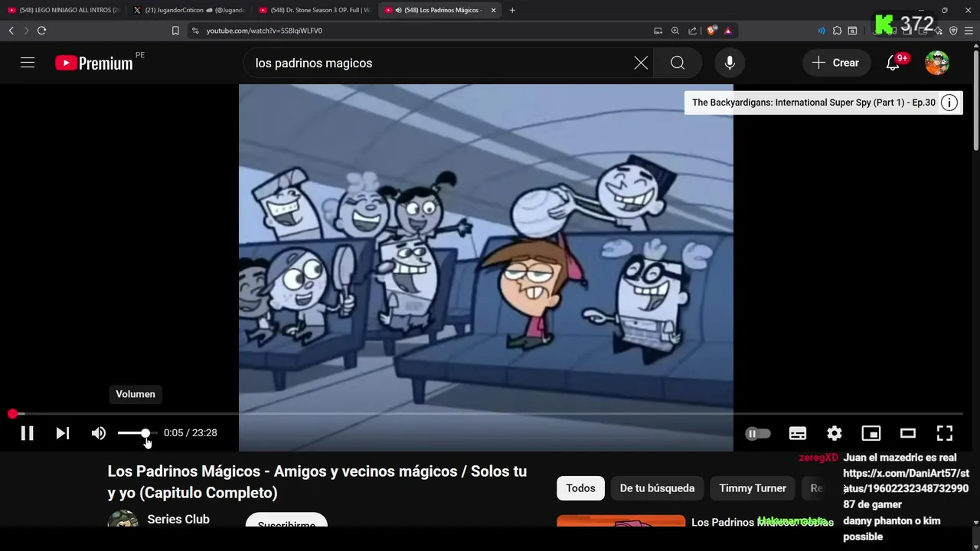This screenshot has height=551, width=980.
Task: Bookmark this page icon
Action: tap(175, 31)
